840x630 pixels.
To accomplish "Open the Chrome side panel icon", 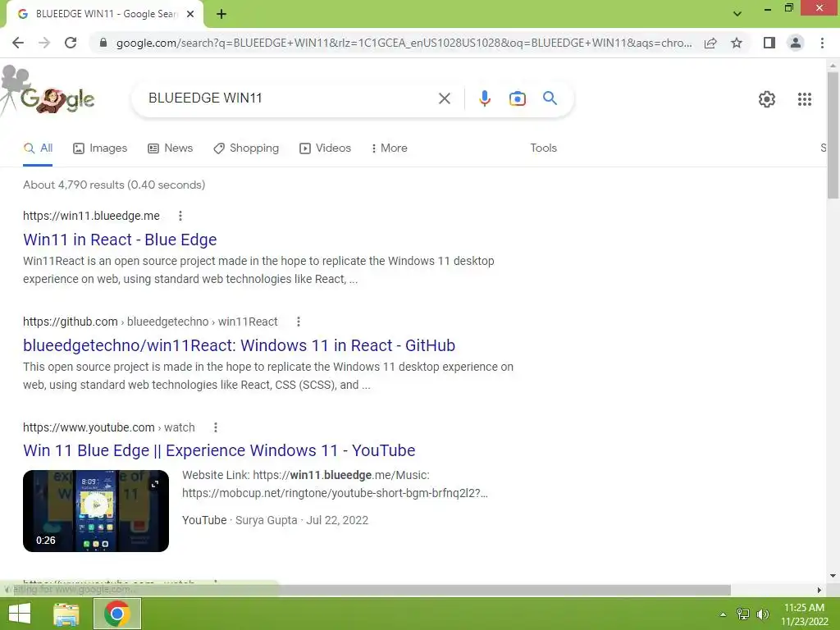I will 769,43.
